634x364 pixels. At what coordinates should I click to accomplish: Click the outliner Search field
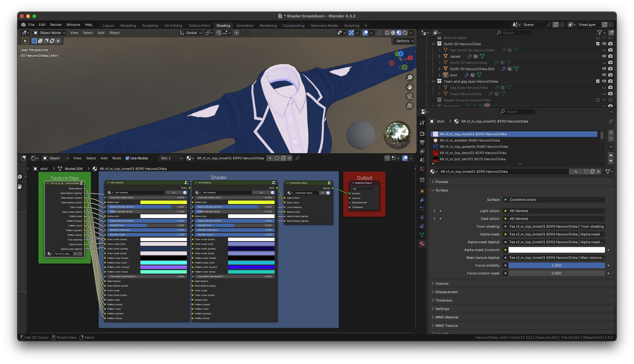(x=515, y=33)
